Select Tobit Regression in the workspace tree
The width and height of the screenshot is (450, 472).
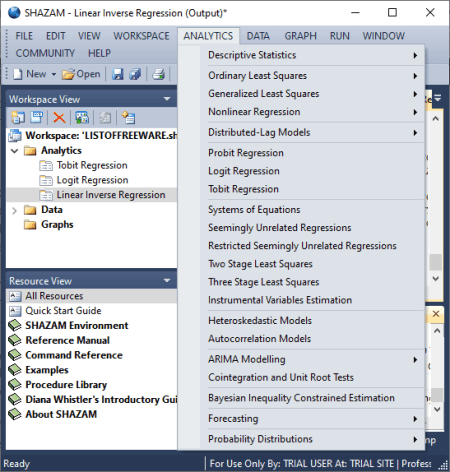[92, 165]
